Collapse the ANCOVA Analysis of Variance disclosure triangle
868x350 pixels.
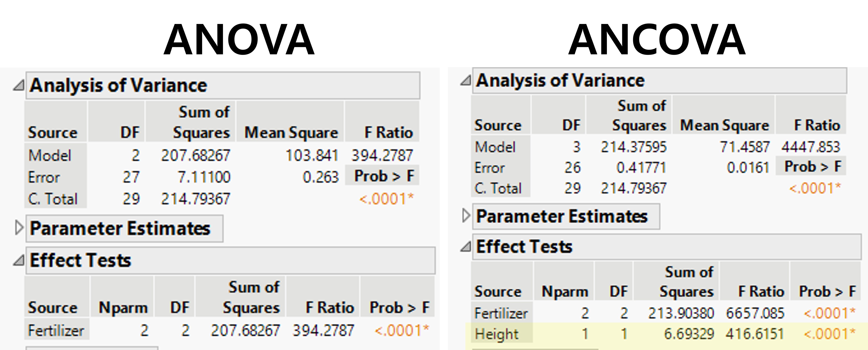pos(466,80)
